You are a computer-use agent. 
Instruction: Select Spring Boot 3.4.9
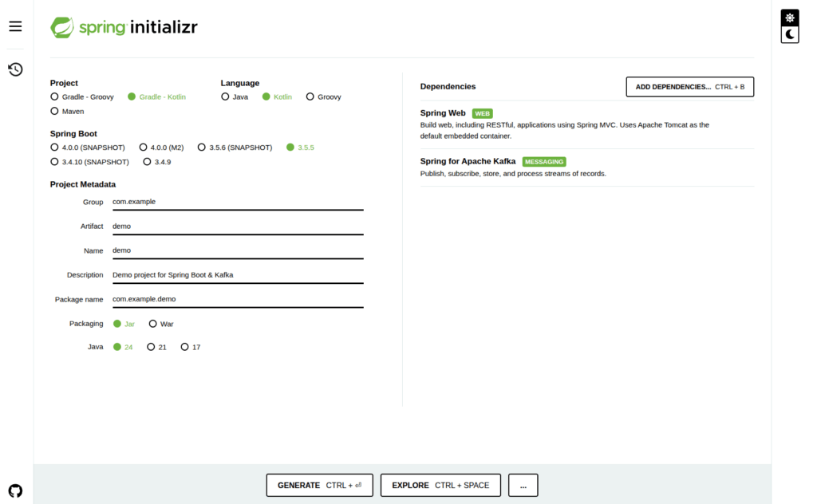coord(157,162)
